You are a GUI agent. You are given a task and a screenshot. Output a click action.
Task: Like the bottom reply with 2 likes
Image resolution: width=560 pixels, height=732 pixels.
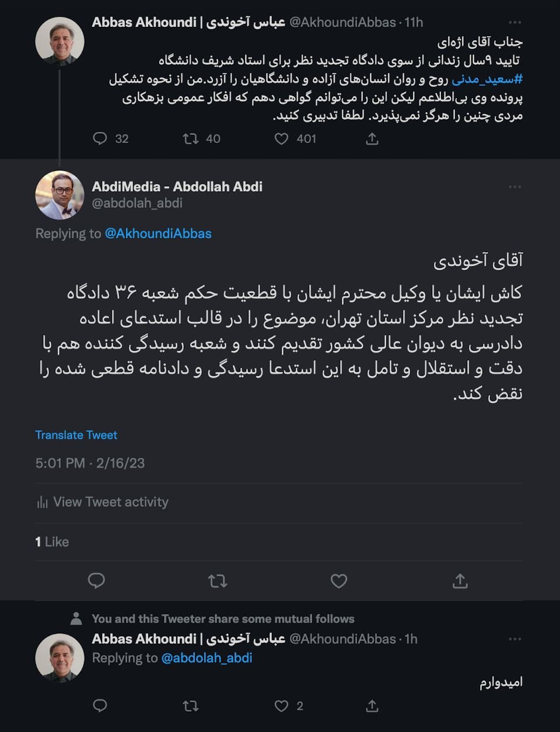pyautogui.click(x=282, y=706)
